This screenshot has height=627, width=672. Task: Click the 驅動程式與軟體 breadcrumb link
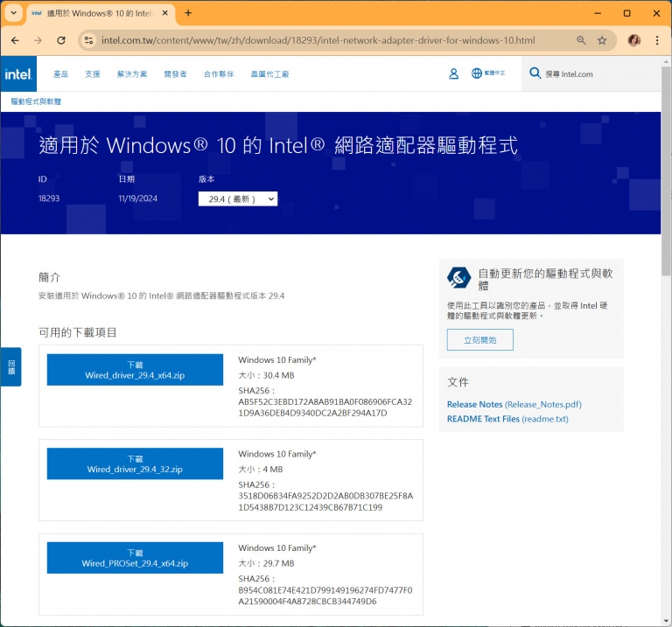(36, 101)
